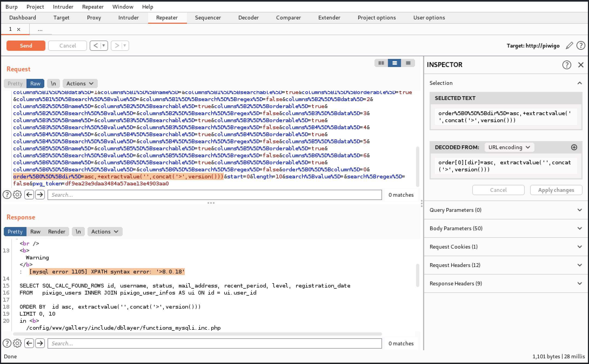Select combined tabs layout icon

pos(408,63)
